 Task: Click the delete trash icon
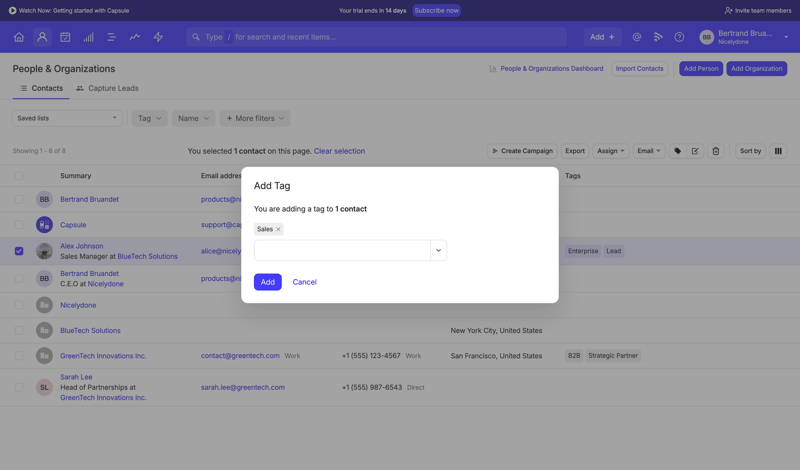pos(716,151)
